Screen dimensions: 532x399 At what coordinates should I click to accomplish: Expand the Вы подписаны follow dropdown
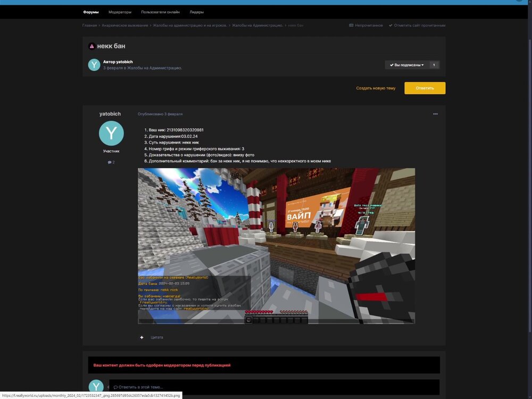pos(407,65)
